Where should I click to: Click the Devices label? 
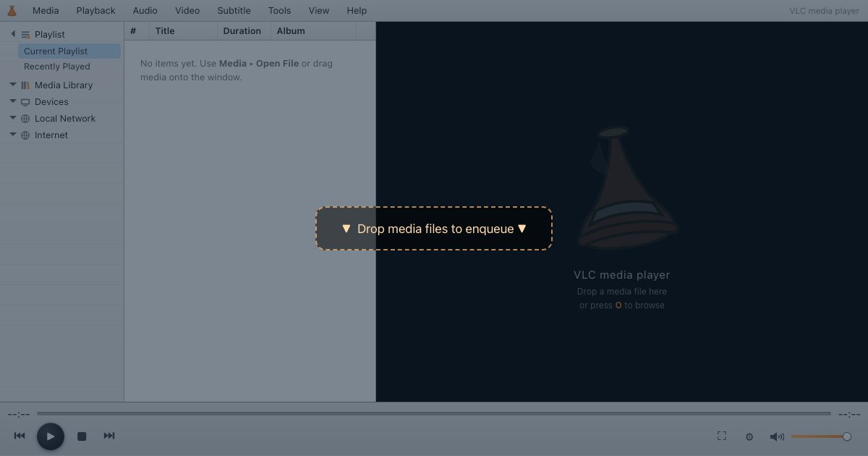click(x=51, y=102)
